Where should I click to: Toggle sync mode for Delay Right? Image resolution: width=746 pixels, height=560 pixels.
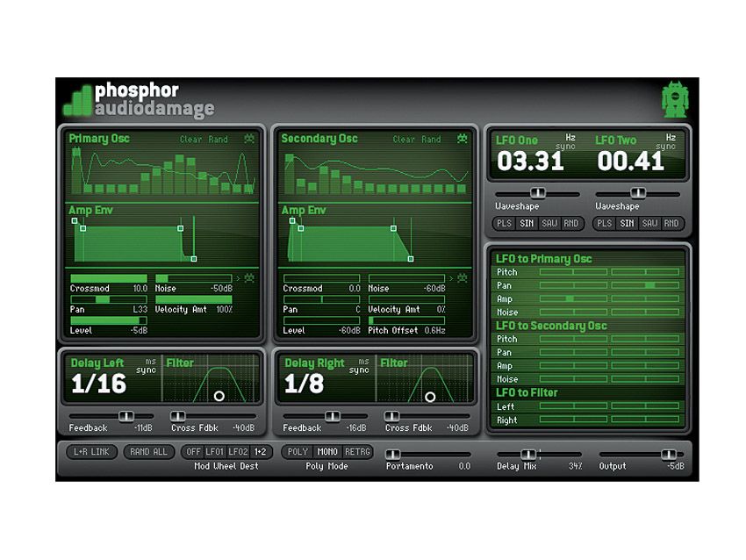coord(359,370)
